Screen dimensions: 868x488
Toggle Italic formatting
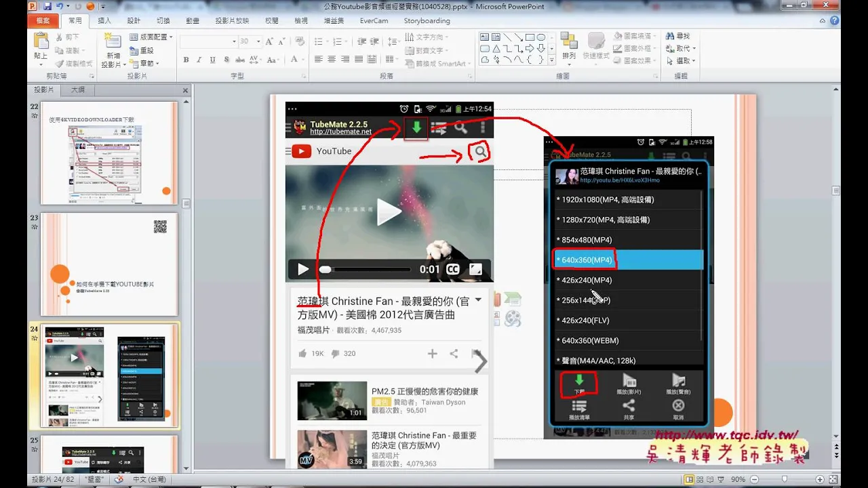[199, 60]
